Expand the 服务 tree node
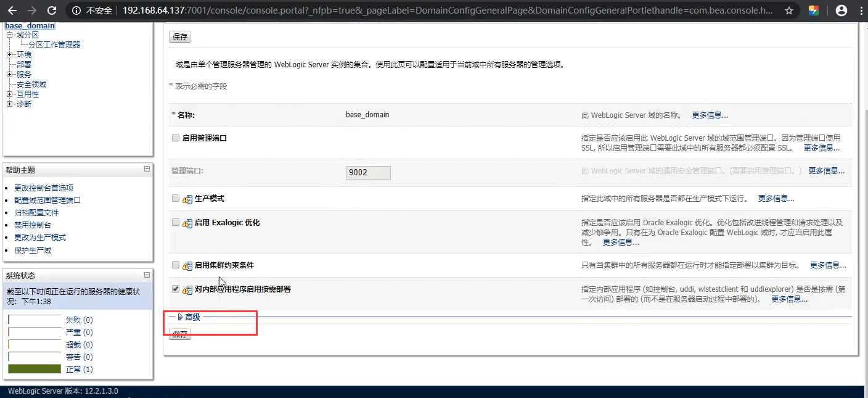 (9, 75)
